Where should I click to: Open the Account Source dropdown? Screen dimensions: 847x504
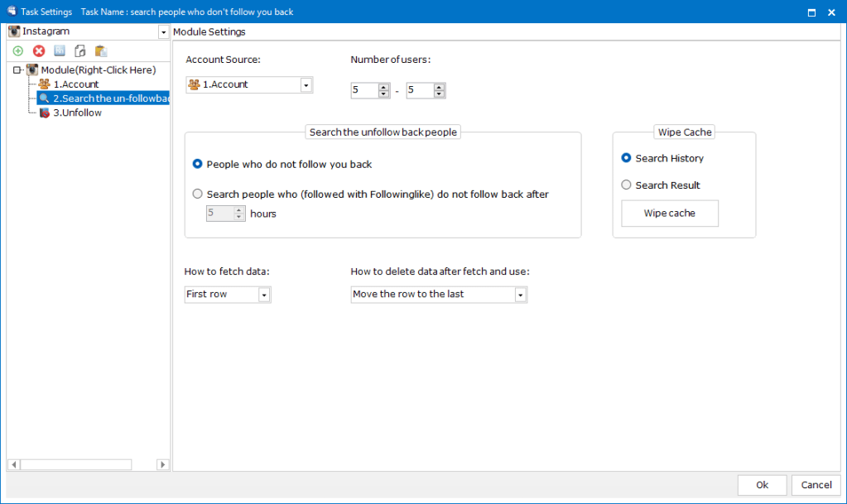tap(306, 85)
